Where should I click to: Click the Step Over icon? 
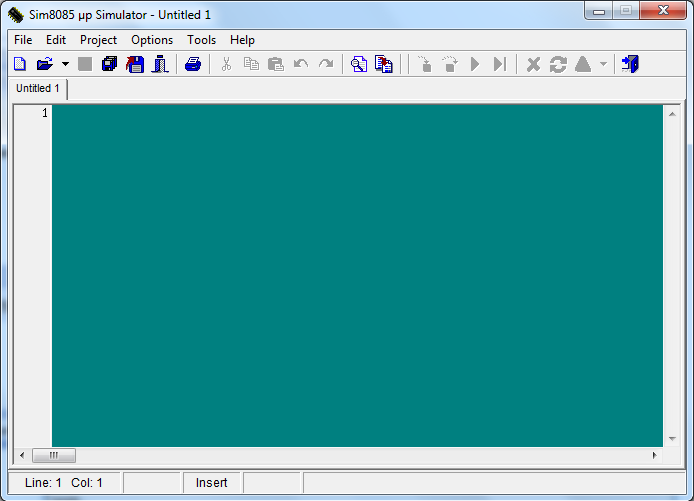(x=450, y=64)
